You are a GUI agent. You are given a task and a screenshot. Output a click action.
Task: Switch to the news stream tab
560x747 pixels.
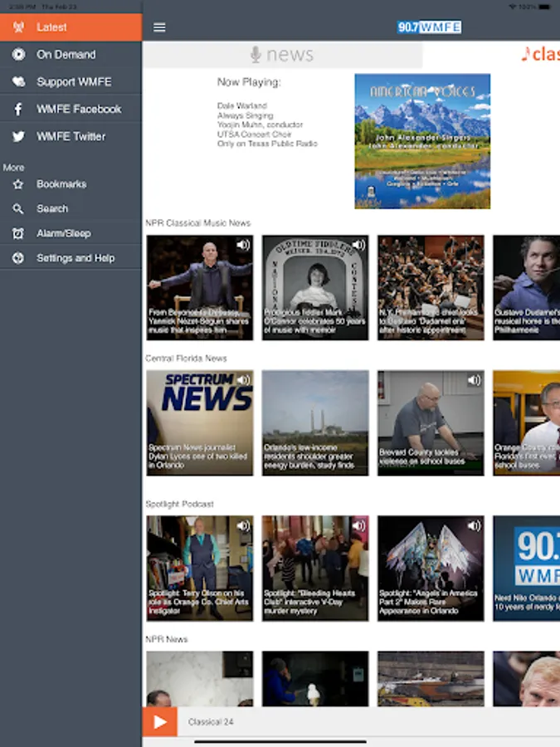(x=282, y=55)
